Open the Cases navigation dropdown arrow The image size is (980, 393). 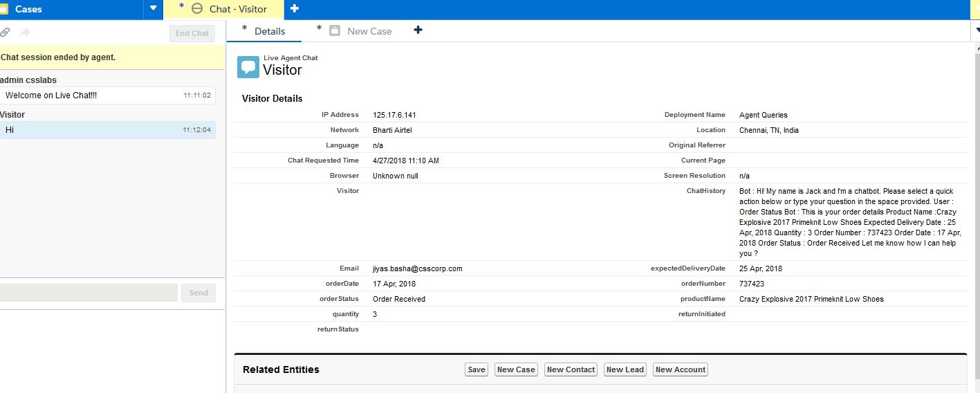coord(153,9)
